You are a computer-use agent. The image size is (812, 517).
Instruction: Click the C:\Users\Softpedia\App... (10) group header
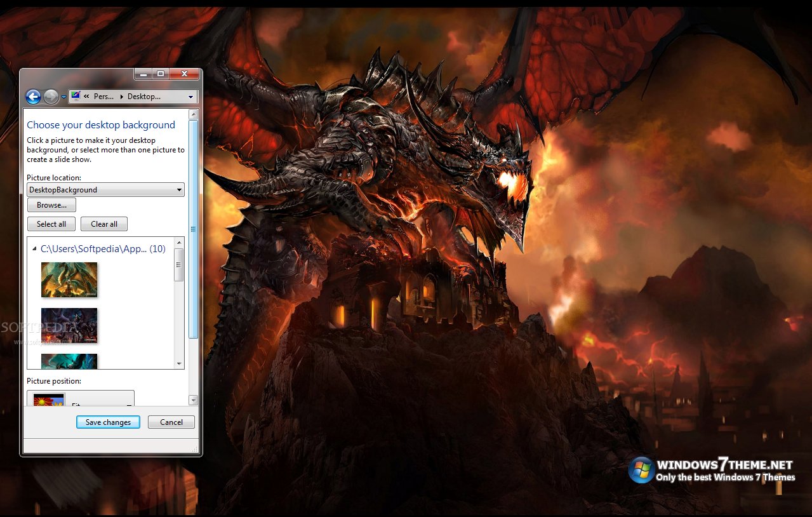[103, 249]
